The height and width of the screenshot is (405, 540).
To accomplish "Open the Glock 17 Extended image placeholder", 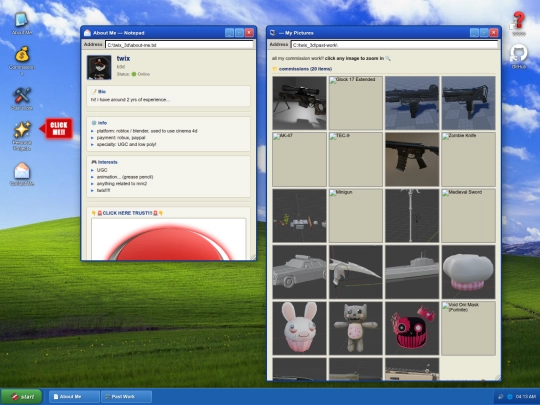I will [x=356, y=103].
